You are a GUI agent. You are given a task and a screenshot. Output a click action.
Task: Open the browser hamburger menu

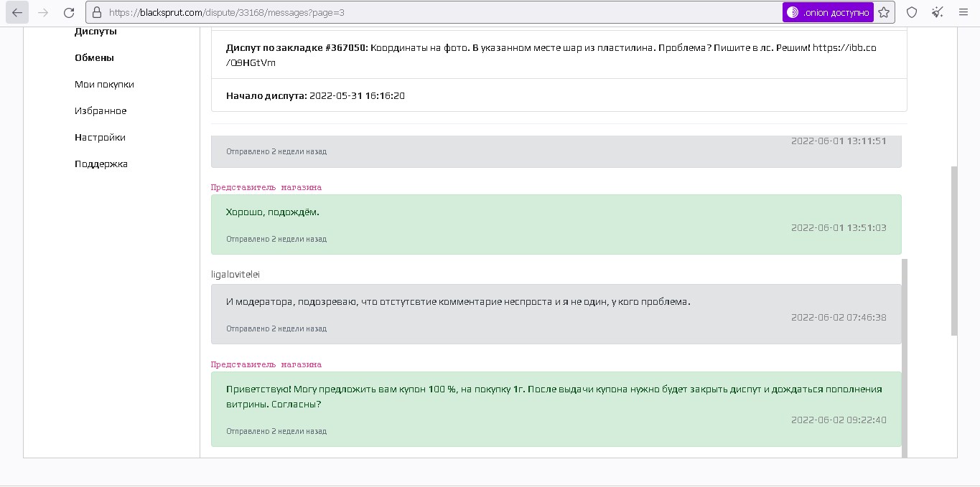[x=963, y=12]
